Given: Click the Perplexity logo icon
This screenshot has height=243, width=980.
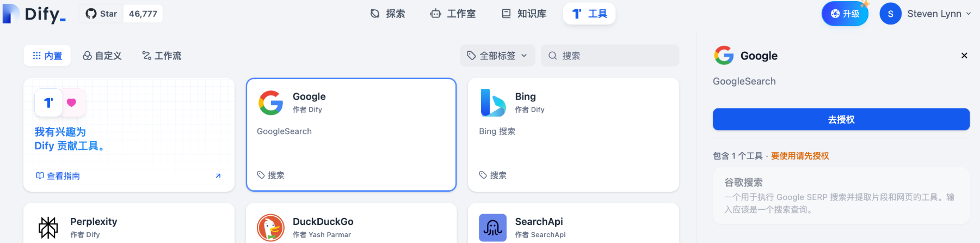Looking at the screenshot, I should point(48,228).
